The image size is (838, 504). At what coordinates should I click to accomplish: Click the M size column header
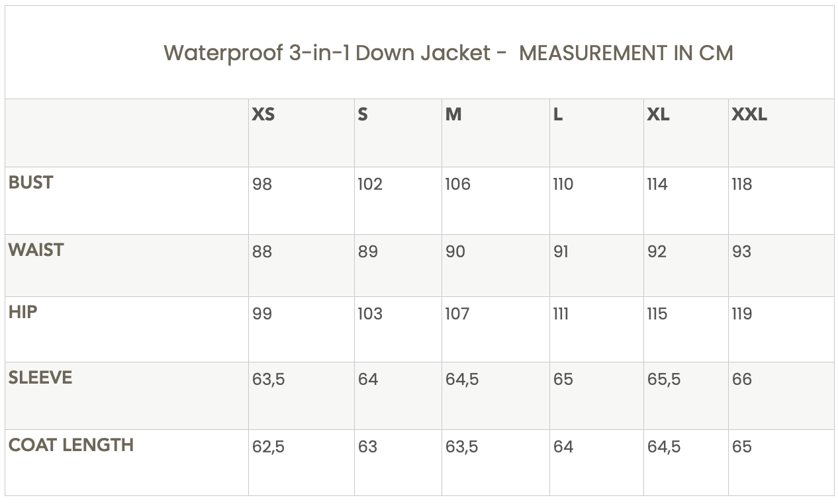(453, 114)
